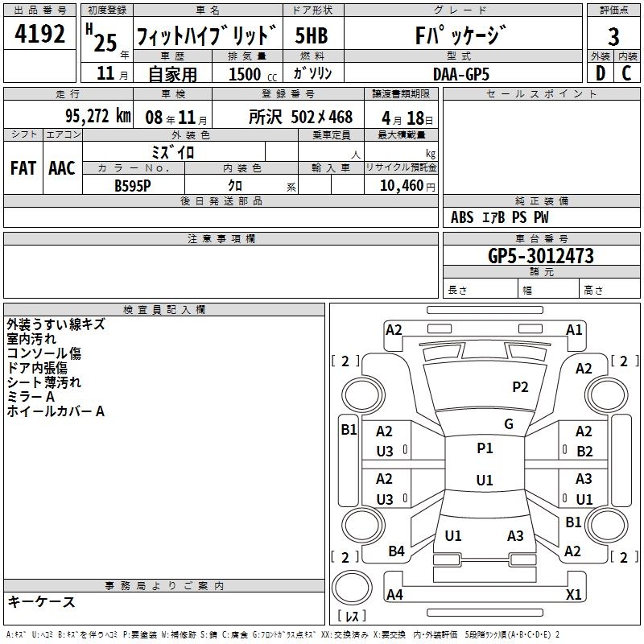Click the color code B595P cell

(133, 185)
